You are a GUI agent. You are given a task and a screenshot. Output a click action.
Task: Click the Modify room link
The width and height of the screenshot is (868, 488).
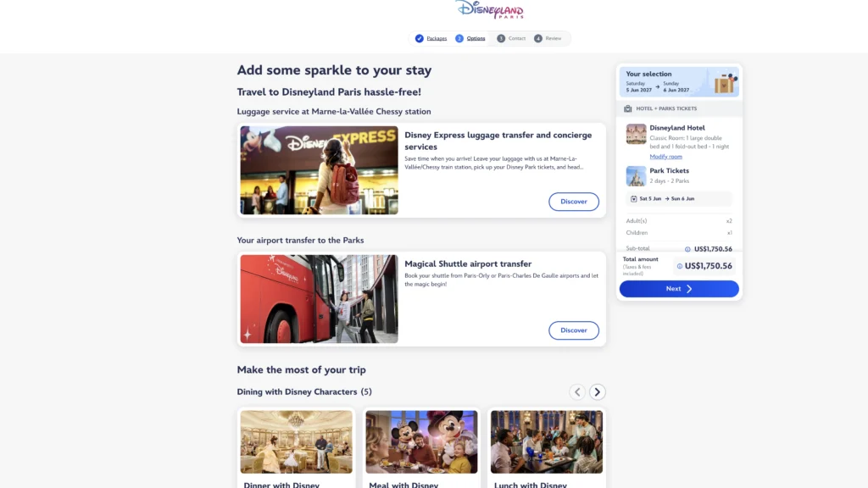click(x=665, y=157)
